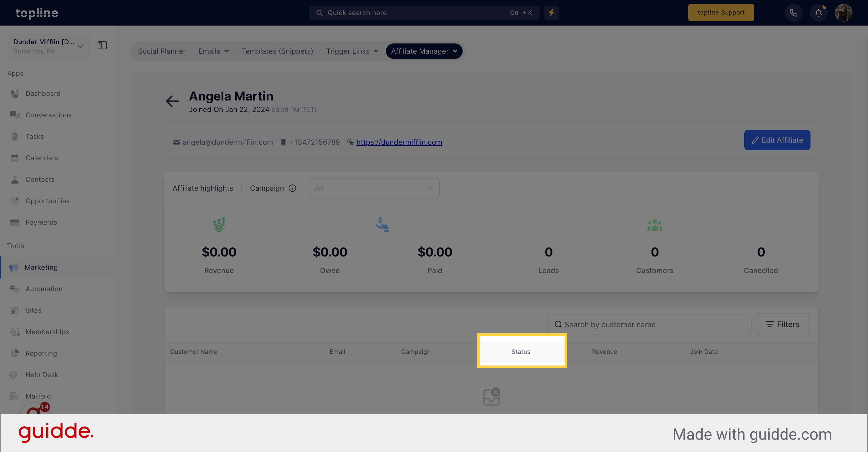Switch to the Social Planner tab
Screen dimensions: 868x452
[162, 51]
